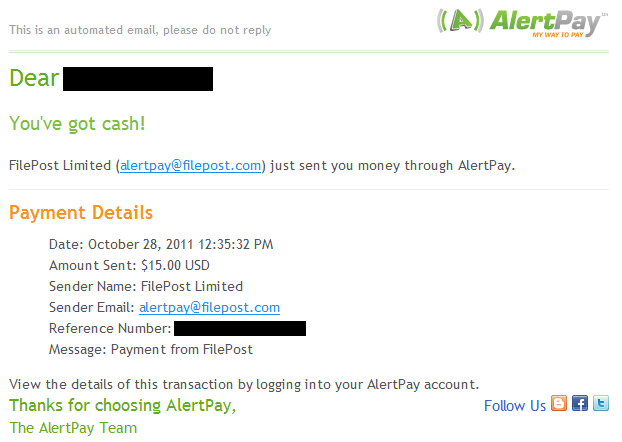
Task: Click the 'Message: Payment from FilePost' line
Action: coord(151,349)
